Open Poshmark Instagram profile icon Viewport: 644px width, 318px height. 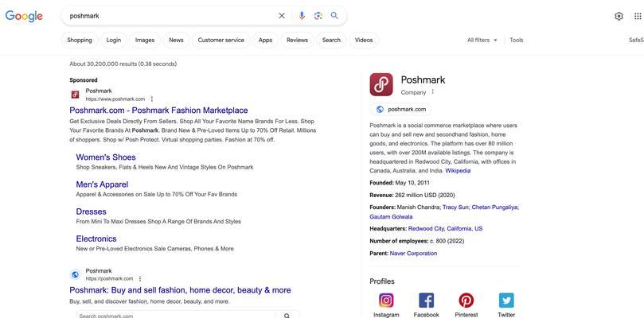pos(386,301)
